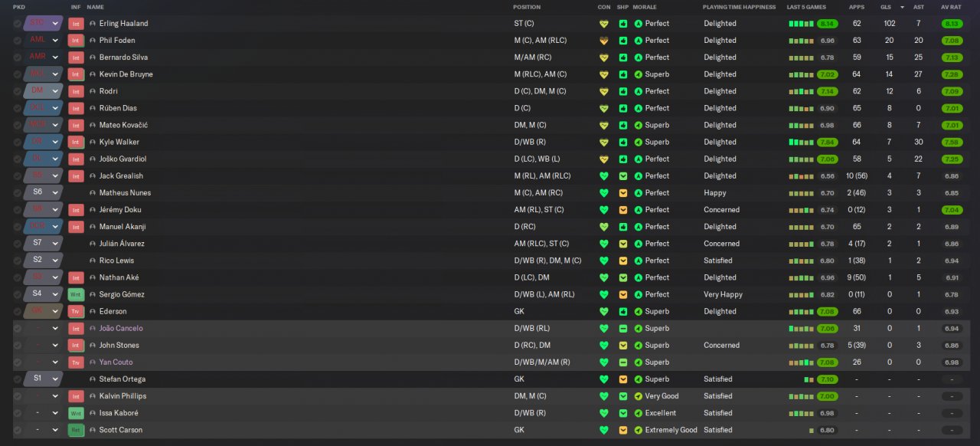Click the condition heart icon for Jack Grealish

(603, 176)
